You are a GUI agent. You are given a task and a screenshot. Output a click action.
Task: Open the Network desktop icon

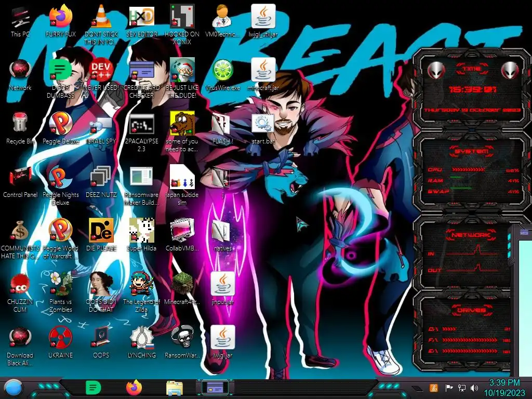[20, 70]
